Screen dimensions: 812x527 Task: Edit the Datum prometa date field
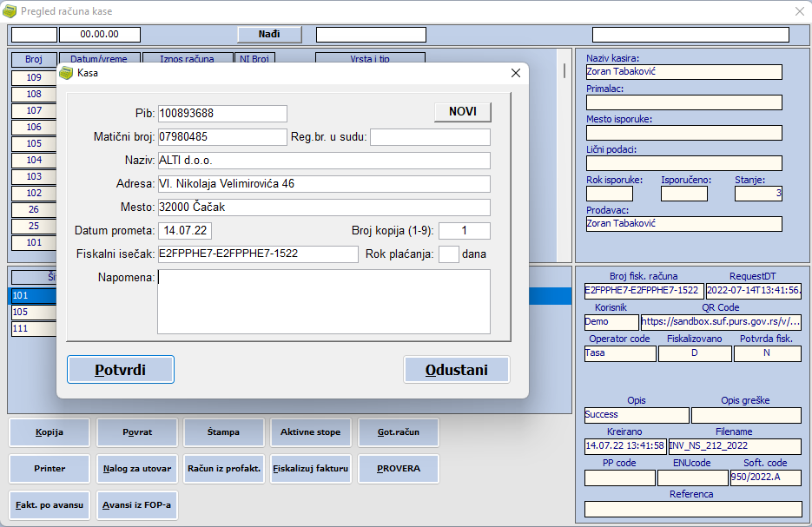coord(185,231)
